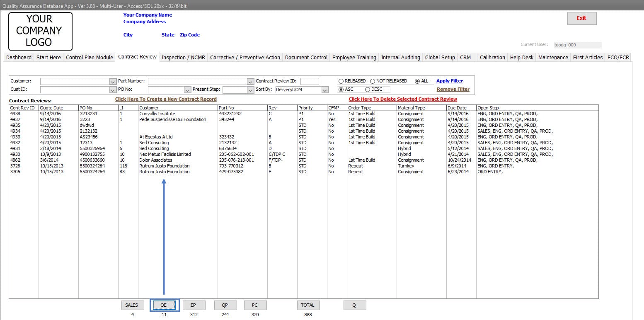Screen dimensions: 644x320
Task: Open the Internal Auditing tab
Action: (401, 58)
